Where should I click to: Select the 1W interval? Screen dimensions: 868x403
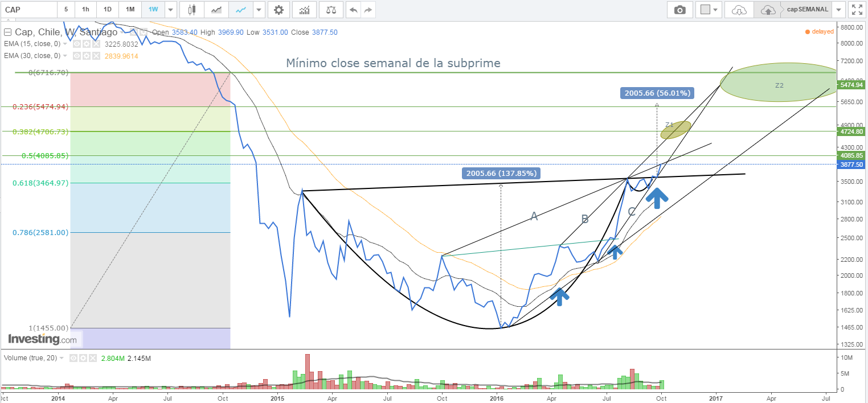[x=153, y=10]
